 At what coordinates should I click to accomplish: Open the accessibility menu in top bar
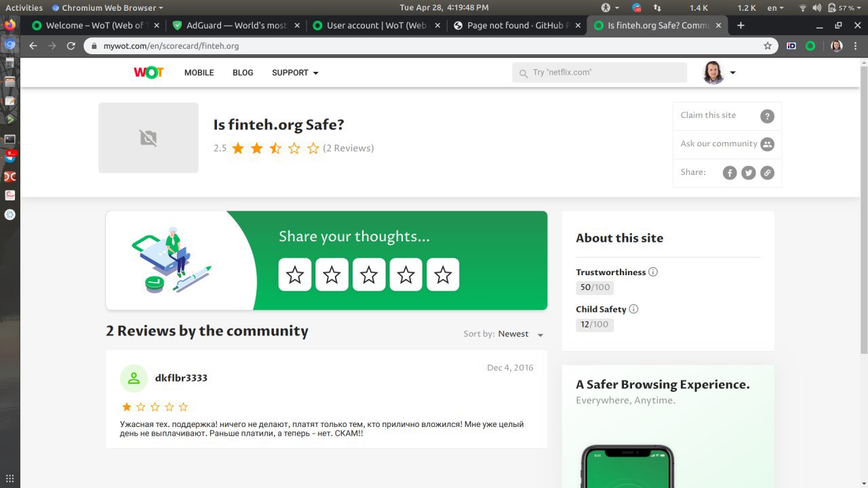pyautogui.click(x=609, y=8)
